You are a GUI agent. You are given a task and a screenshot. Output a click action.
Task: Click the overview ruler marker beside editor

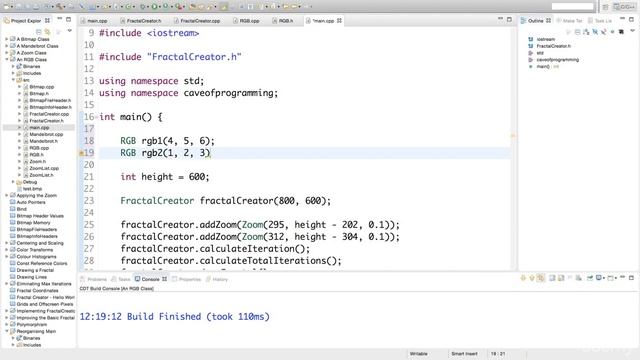pos(513,136)
